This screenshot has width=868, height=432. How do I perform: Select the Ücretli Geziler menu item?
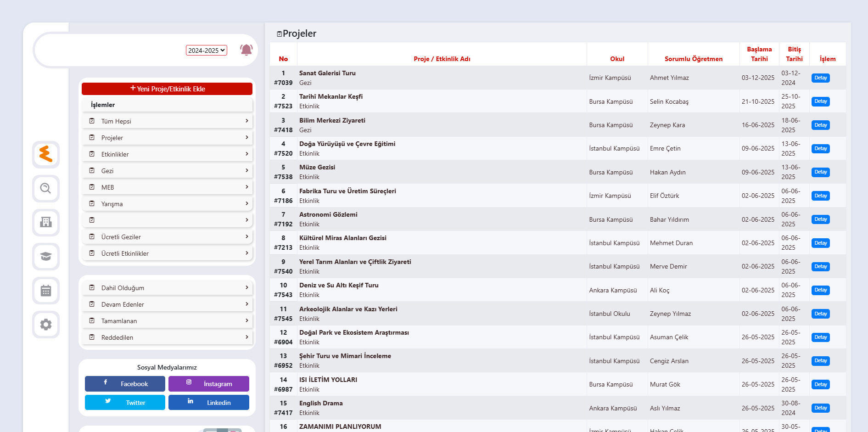168,237
